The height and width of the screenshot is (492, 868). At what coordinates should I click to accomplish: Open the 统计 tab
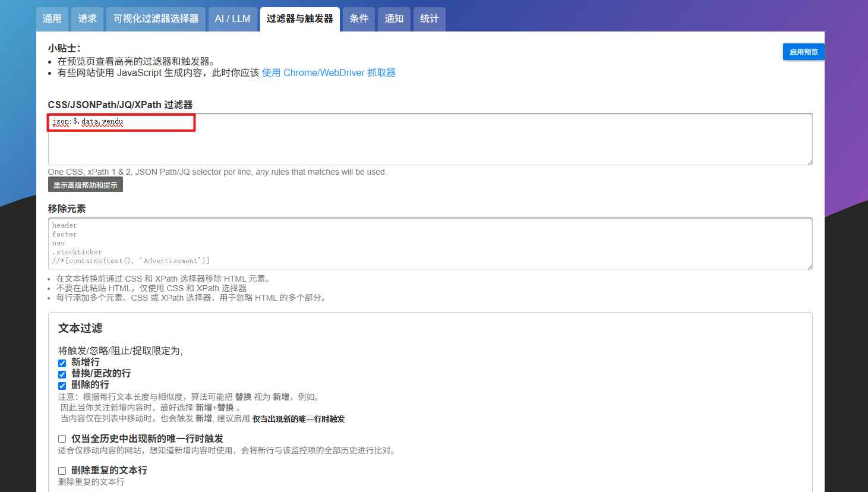(430, 19)
